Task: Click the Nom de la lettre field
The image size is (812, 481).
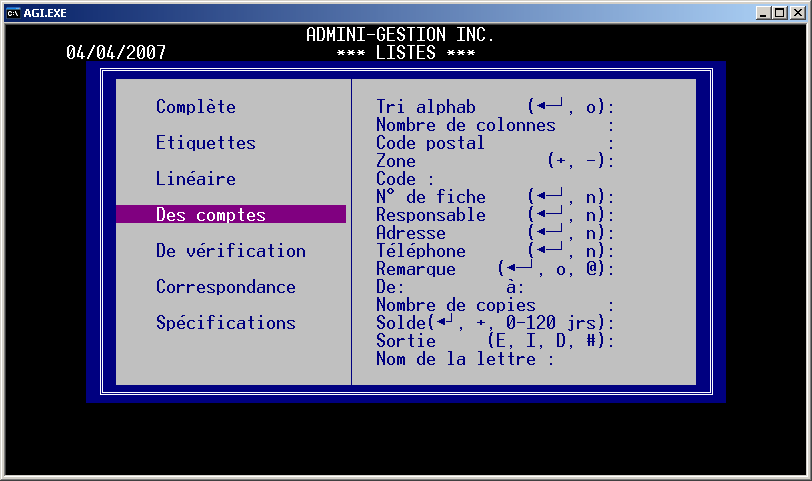Action: (465, 359)
